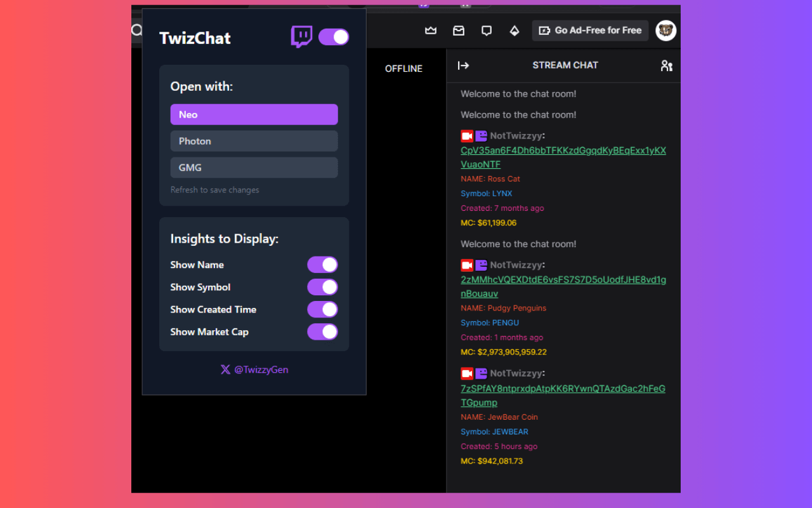Click broadcaster badge on Pudgy Penguins message

point(467,265)
